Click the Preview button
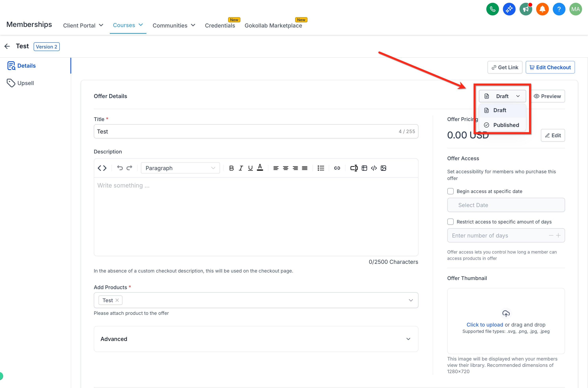Viewport: 588px width, 388px height. click(x=547, y=96)
